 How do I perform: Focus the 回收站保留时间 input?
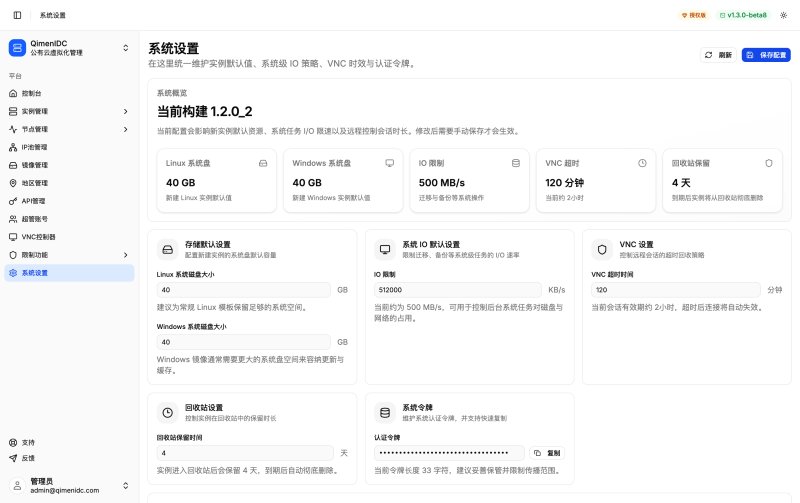point(245,453)
